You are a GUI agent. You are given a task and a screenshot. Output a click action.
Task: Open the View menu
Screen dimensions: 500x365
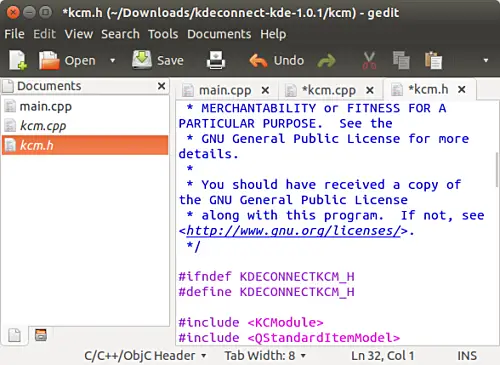tap(79, 34)
